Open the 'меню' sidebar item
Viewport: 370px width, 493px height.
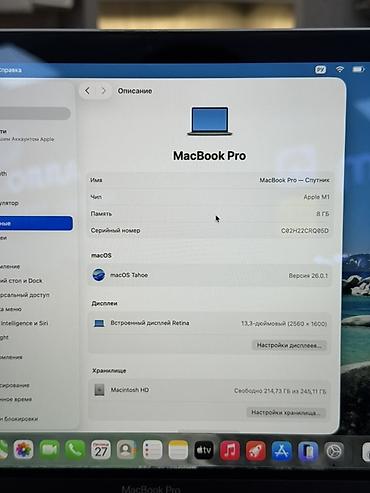pyautogui.click(x=11, y=309)
